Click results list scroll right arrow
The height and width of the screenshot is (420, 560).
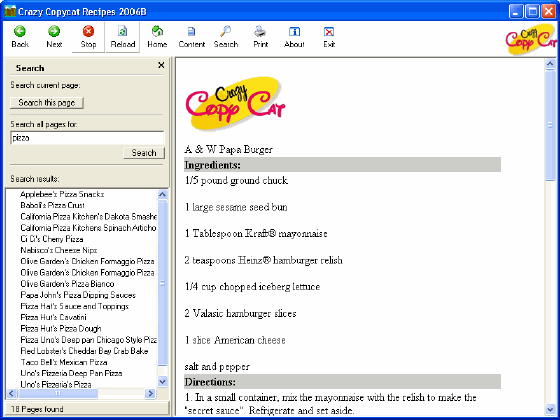coord(150,393)
